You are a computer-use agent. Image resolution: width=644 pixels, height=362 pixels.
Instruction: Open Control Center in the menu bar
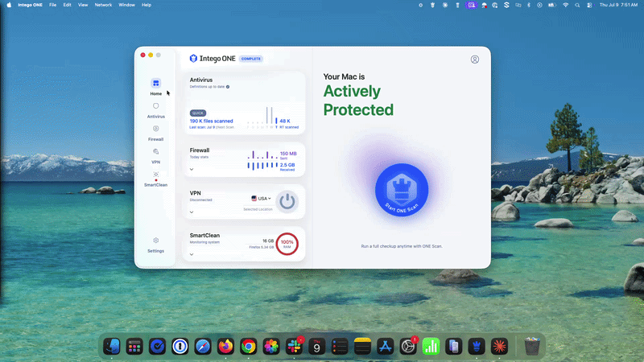coord(589,5)
